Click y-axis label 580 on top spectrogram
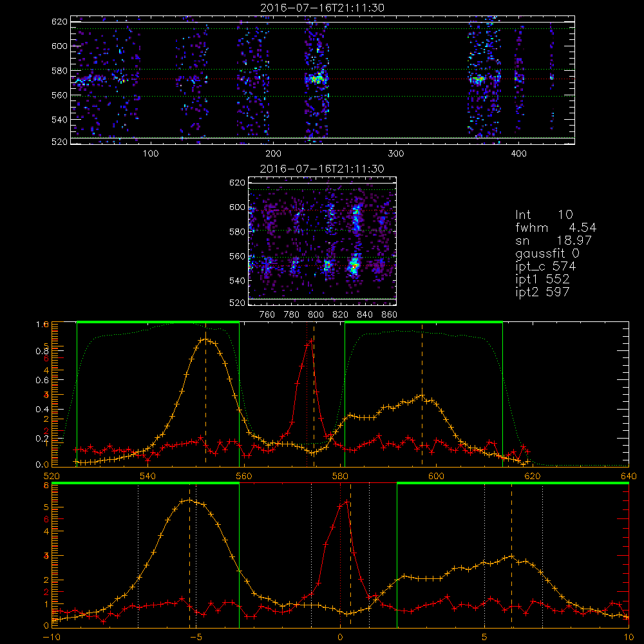Viewport: 644px width, 644px height. 59,71
